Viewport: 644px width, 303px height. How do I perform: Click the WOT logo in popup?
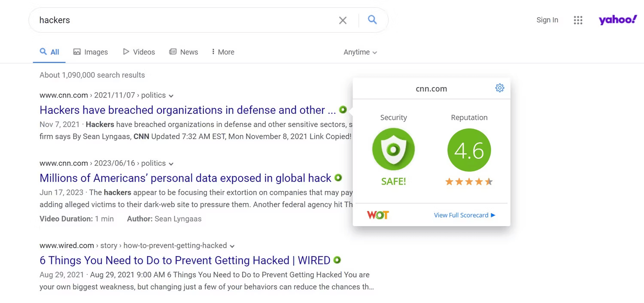378,215
